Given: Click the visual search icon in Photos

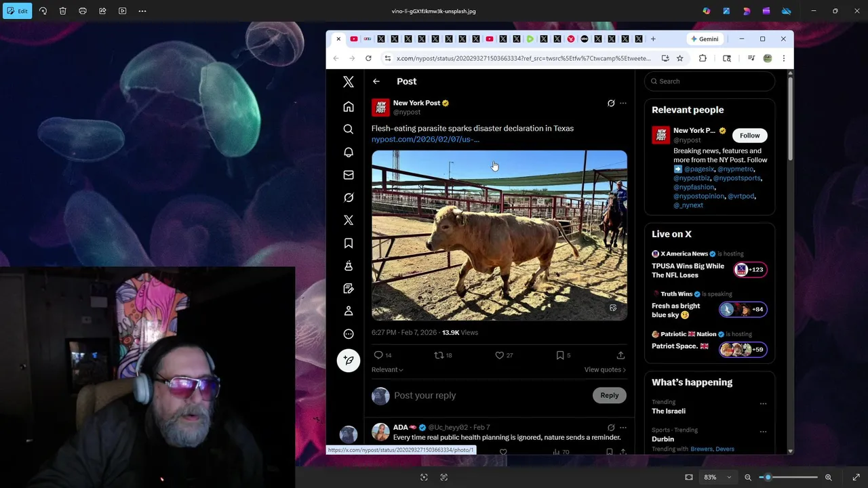Looking at the screenshot, I should 424,477.
